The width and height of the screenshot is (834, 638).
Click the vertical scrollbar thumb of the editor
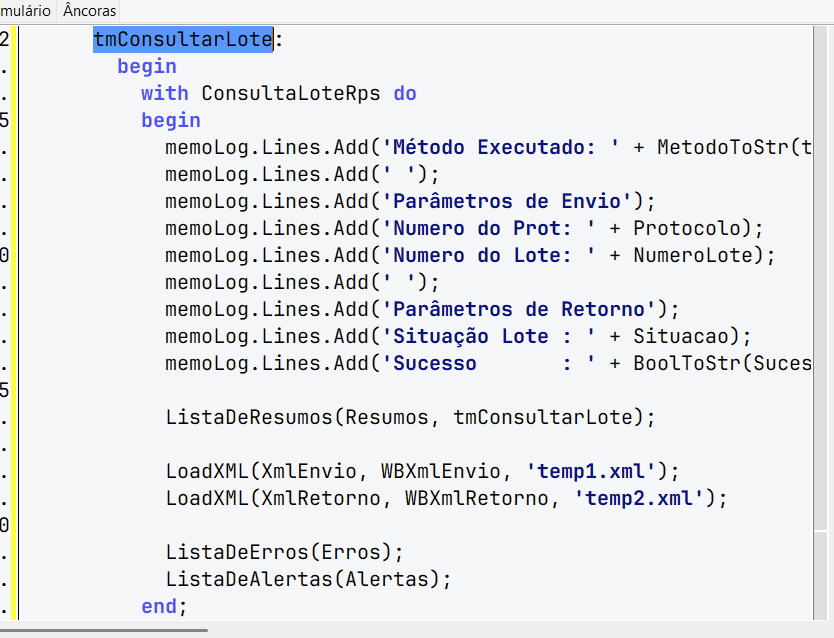pos(821,278)
